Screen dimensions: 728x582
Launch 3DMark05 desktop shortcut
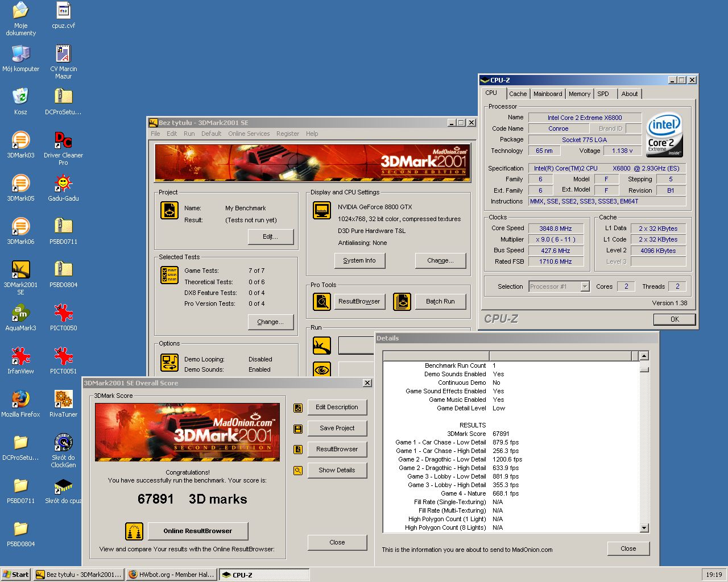(20, 188)
